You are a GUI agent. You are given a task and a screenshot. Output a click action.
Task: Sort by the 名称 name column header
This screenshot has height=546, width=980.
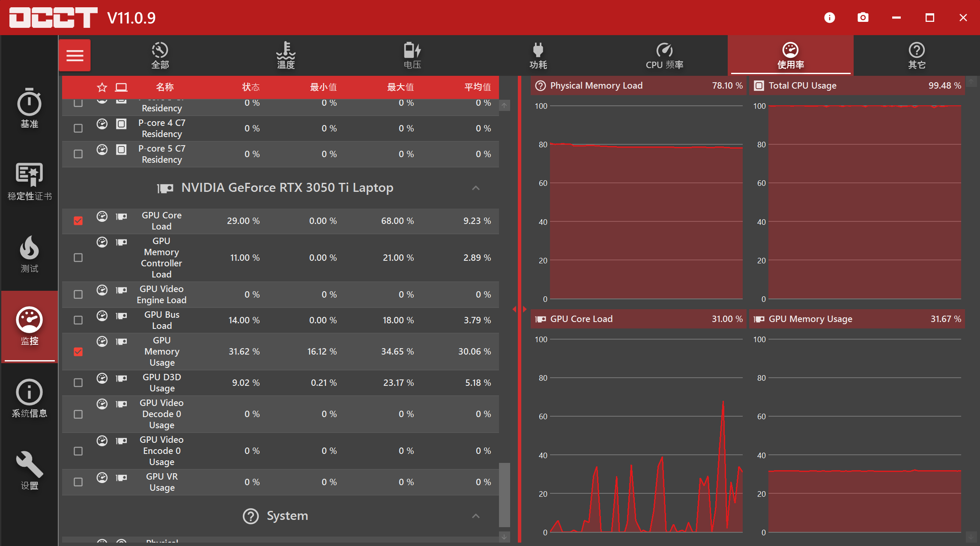pos(165,87)
